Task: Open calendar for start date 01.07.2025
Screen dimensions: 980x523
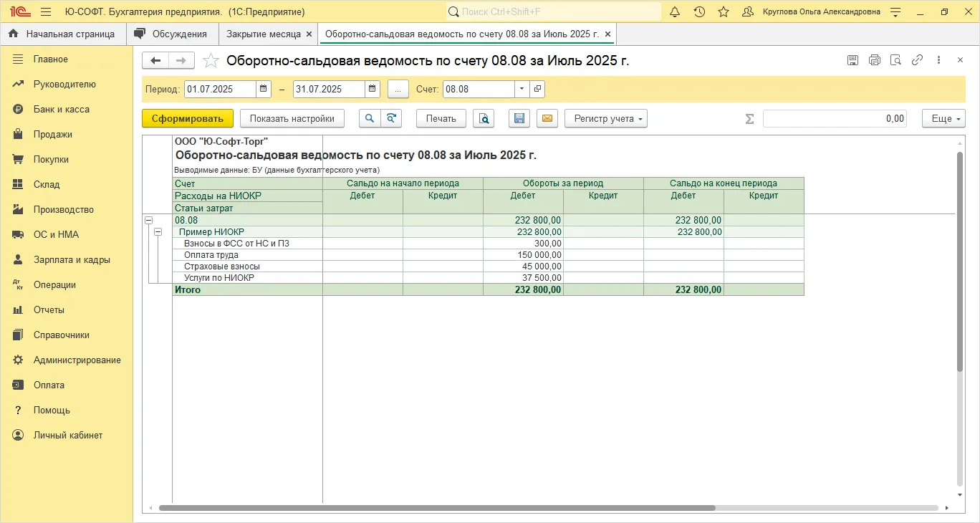Action: click(264, 89)
